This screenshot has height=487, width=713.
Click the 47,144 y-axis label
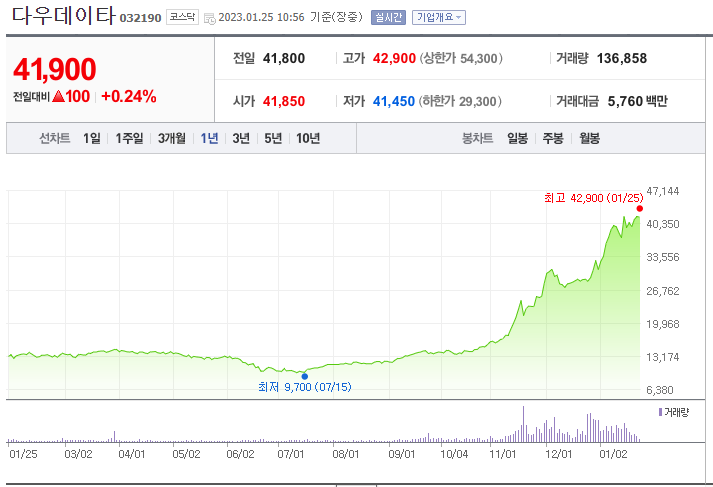point(663,191)
